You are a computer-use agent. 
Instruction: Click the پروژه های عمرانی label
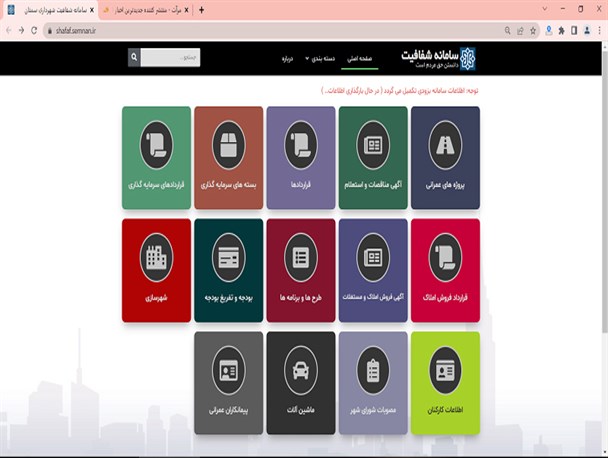point(445,185)
